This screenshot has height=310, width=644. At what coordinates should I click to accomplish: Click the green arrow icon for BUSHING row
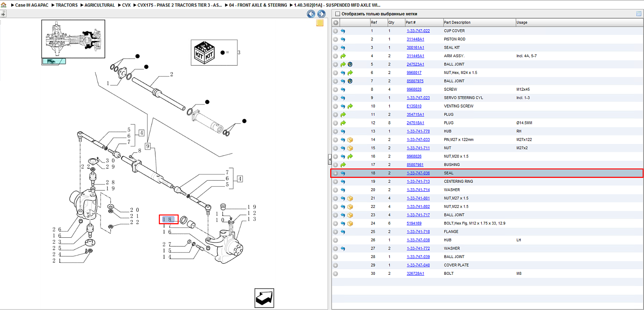pyautogui.click(x=343, y=165)
